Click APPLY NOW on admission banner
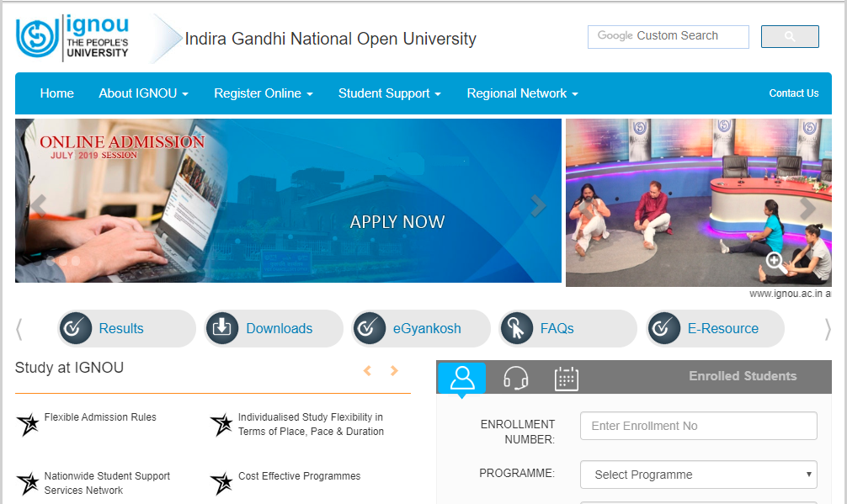847x504 pixels. (397, 222)
